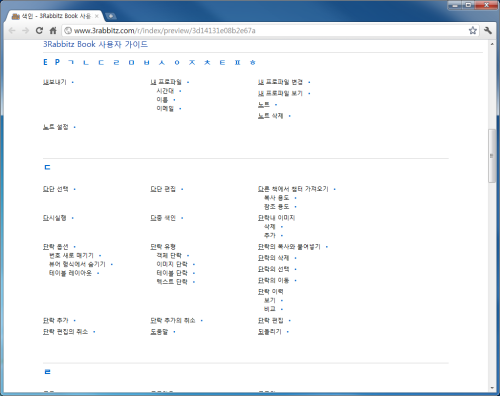Open the 3Rabbitz Book 사용자 가이드 title link
Viewport: 500px width, 396px height.
pyautogui.click(x=95, y=44)
